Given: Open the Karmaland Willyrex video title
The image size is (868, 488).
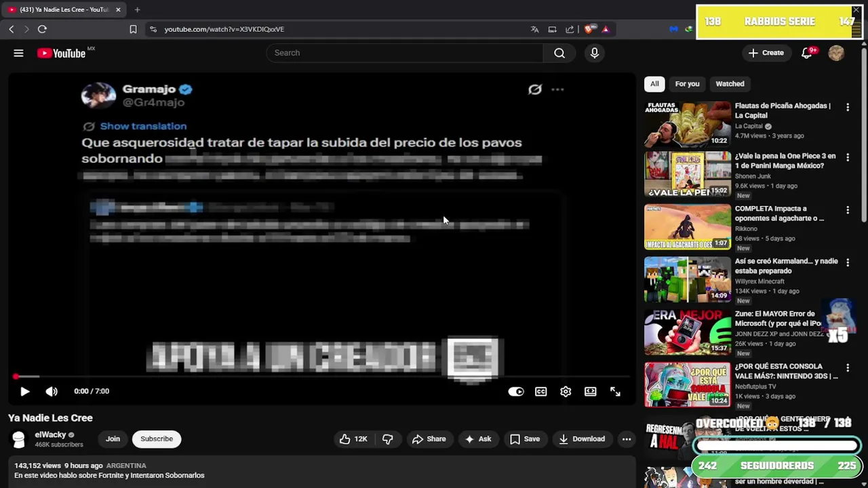Looking at the screenshot, I should 787,266.
